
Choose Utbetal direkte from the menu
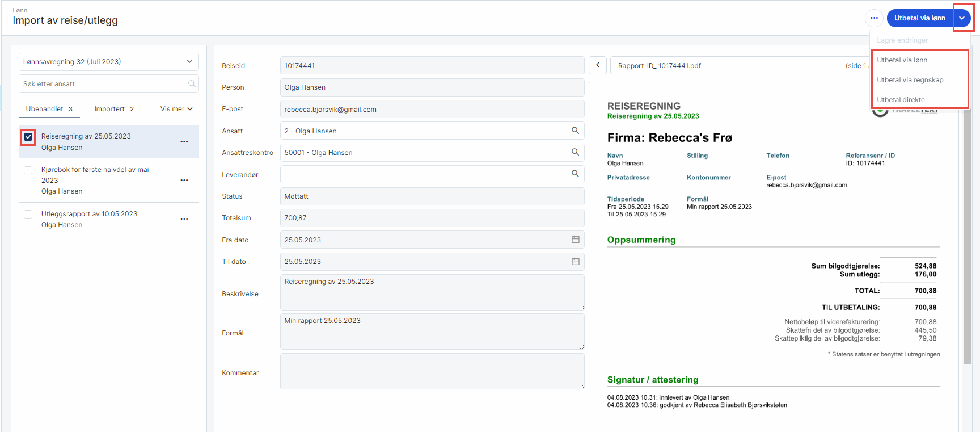point(901,100)
